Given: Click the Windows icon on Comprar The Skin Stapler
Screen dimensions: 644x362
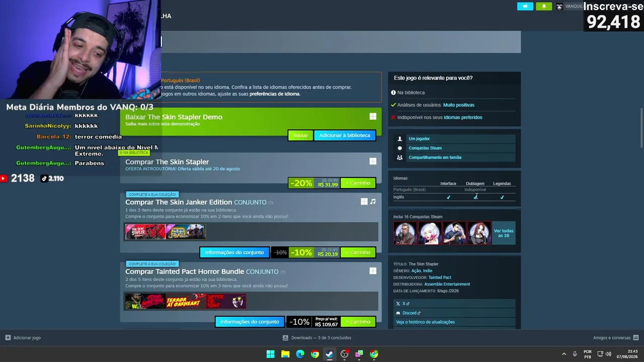Looking at the screenshot, I should pyautogui.click(x=373, y=161).
